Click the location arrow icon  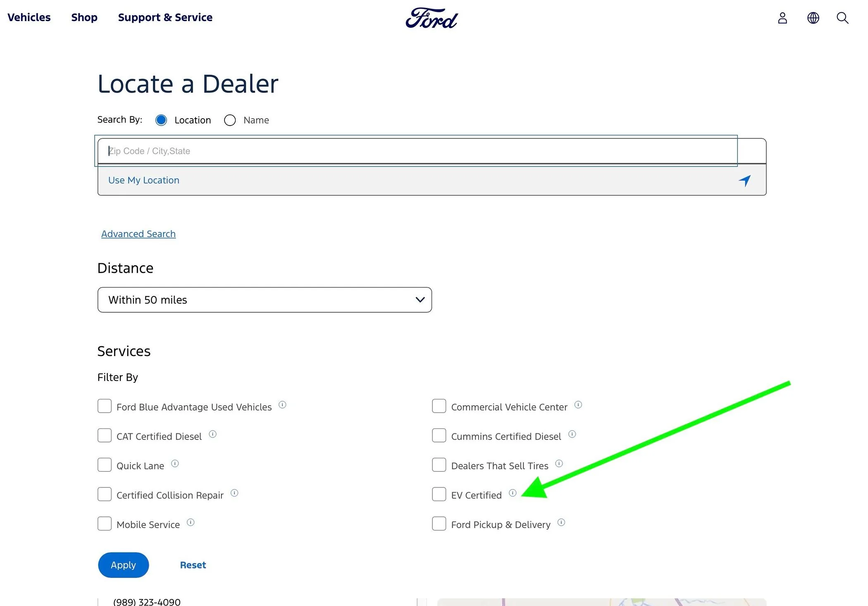[745, 181]
